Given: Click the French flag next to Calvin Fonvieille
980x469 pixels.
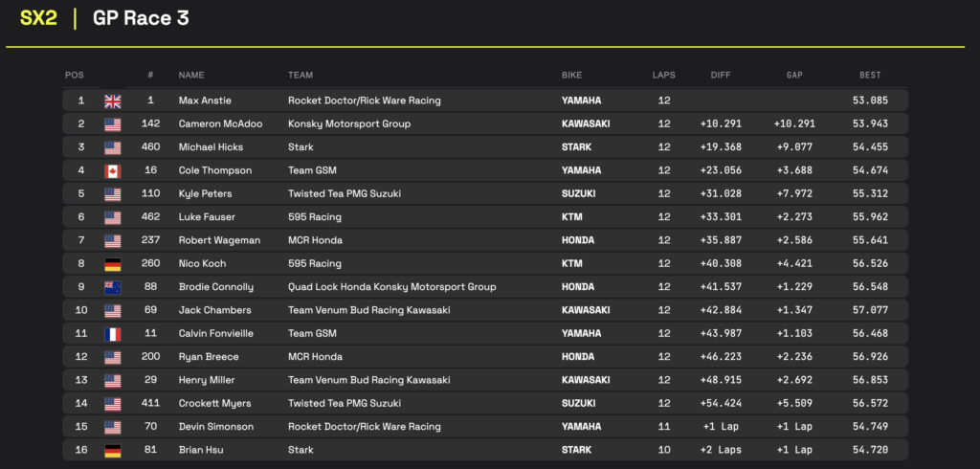Looking at the screenshot, I should click(x=113, y=335).
